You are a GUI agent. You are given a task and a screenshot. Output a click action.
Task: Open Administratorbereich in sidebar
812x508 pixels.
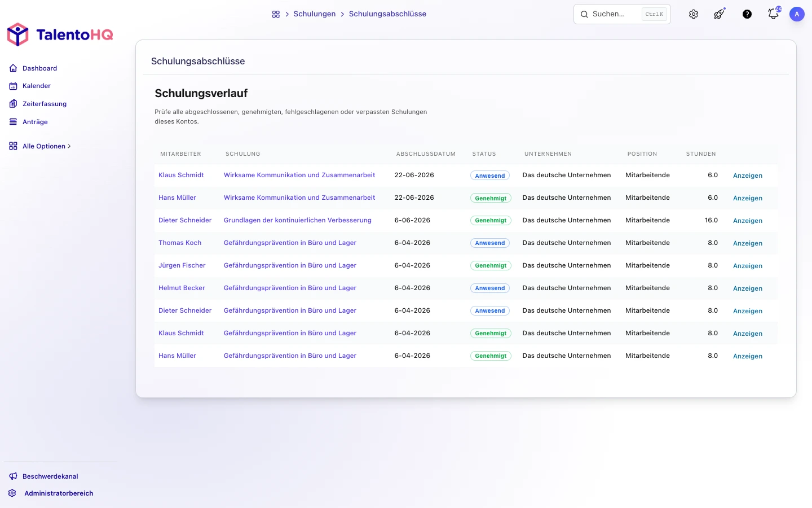click(59, 493)
